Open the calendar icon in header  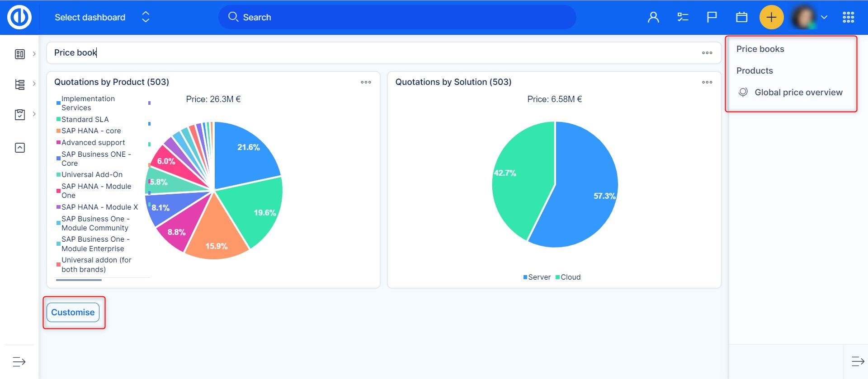click(x=741, y=17)
